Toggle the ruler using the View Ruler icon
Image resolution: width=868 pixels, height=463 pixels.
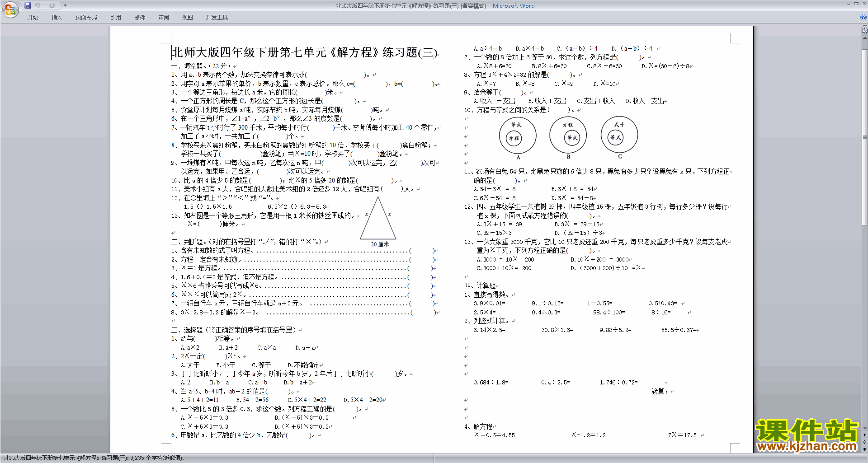pos(865,31)
